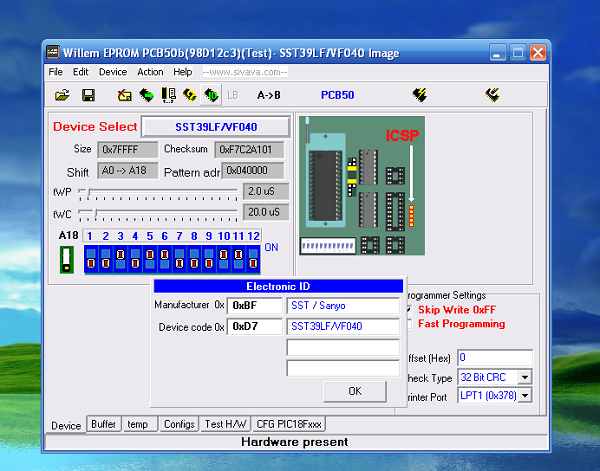Viewport: 600px width, 471px height.
Task: Click the A->B toolbar button
Action: click(x=269, y=95)
